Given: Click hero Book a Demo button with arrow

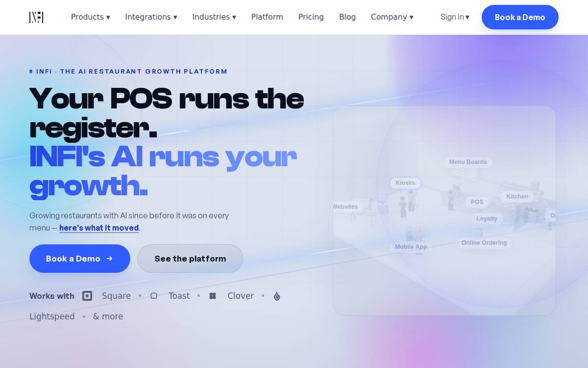Looking at the screenshot, I should point(80,259).
